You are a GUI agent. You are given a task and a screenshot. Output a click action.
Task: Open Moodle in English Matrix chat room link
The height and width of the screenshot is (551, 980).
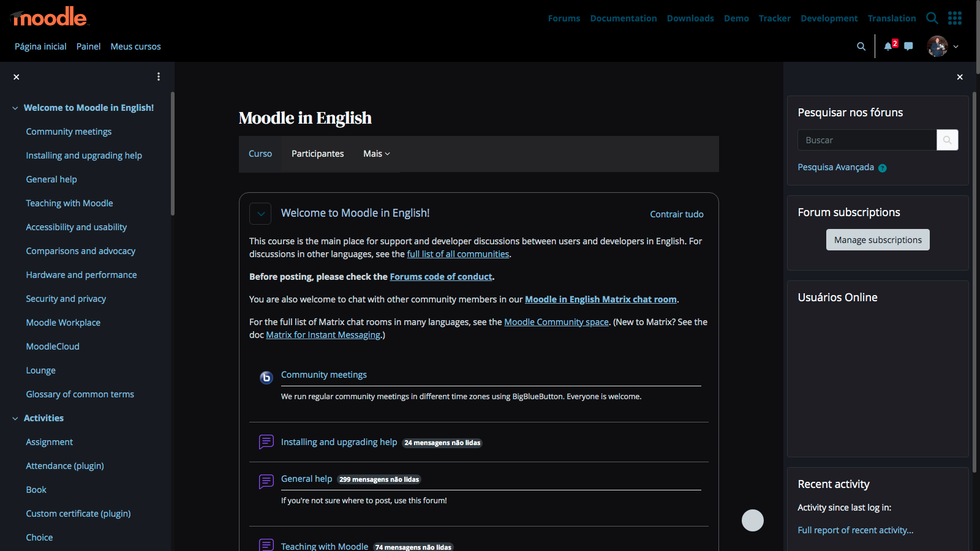click(x=601, y=299)
